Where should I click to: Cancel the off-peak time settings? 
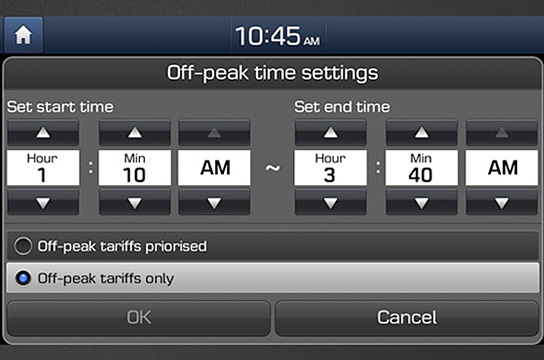click(407, 318)
